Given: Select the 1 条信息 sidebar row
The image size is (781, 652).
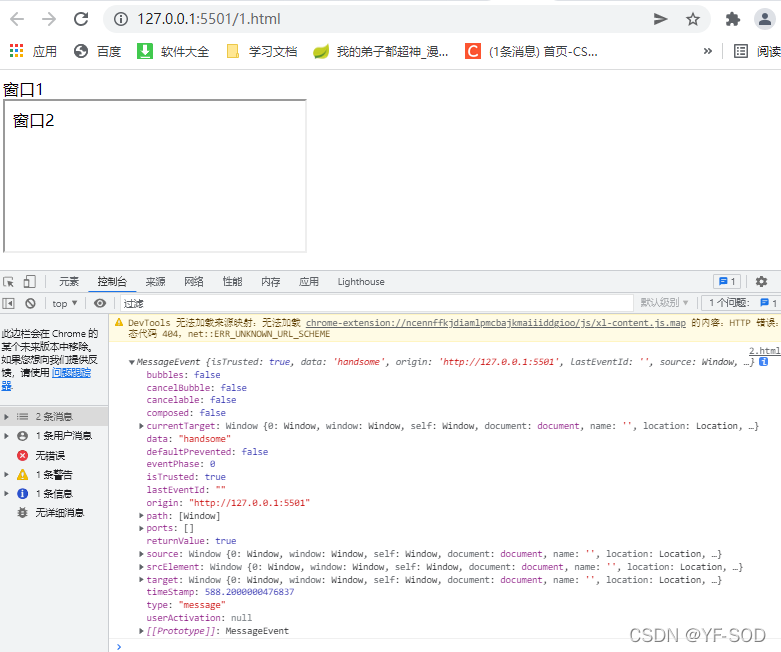Looking at the screenshot, I should [x=54, y=494].
